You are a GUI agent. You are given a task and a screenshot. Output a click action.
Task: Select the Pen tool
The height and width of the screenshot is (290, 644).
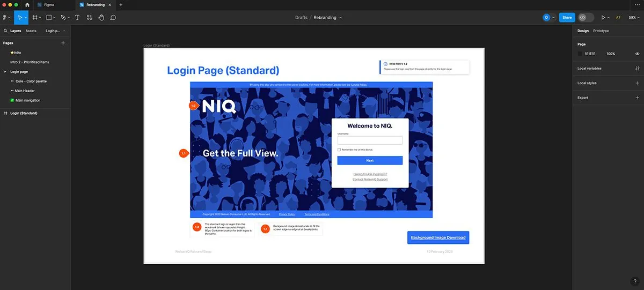point(63,17)
